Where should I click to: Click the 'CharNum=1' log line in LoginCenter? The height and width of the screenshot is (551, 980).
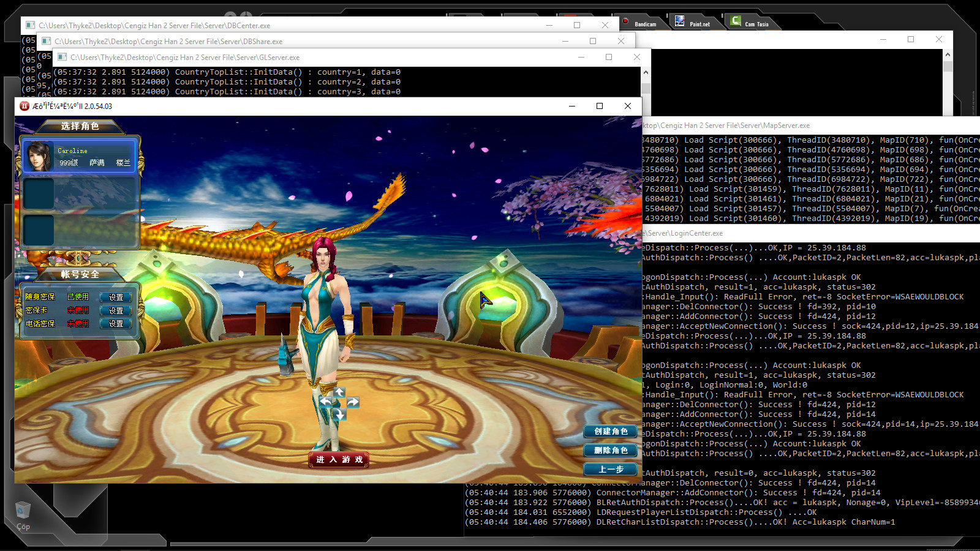(x=680, y=522)
